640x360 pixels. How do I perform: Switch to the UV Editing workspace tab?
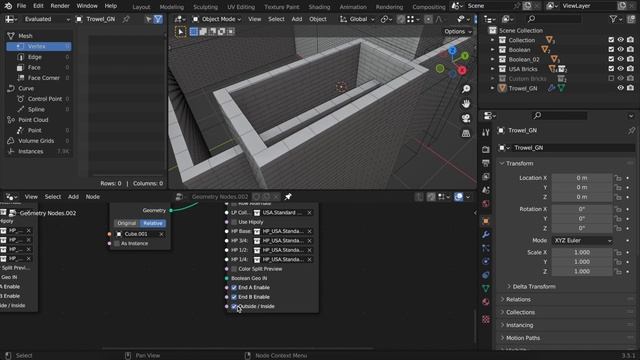tap(241, 7)
